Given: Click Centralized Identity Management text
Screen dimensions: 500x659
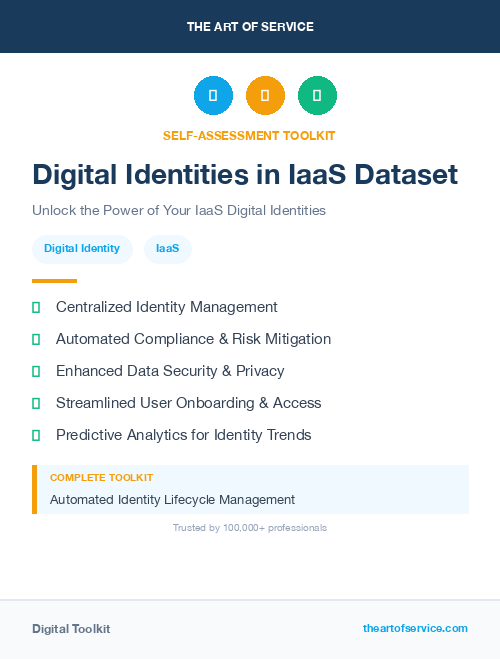Looking at the screenshot, I should 167,307.
